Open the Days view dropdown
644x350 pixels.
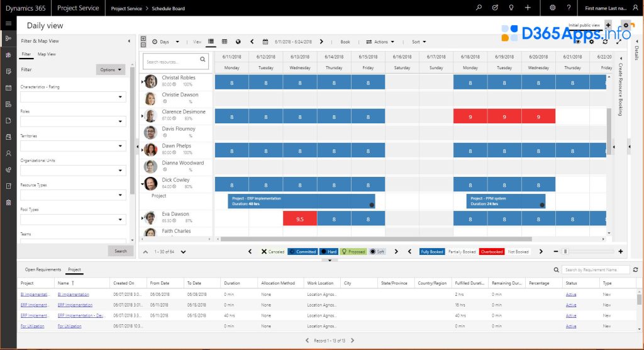pyautogui.click(x=166, y=42)
